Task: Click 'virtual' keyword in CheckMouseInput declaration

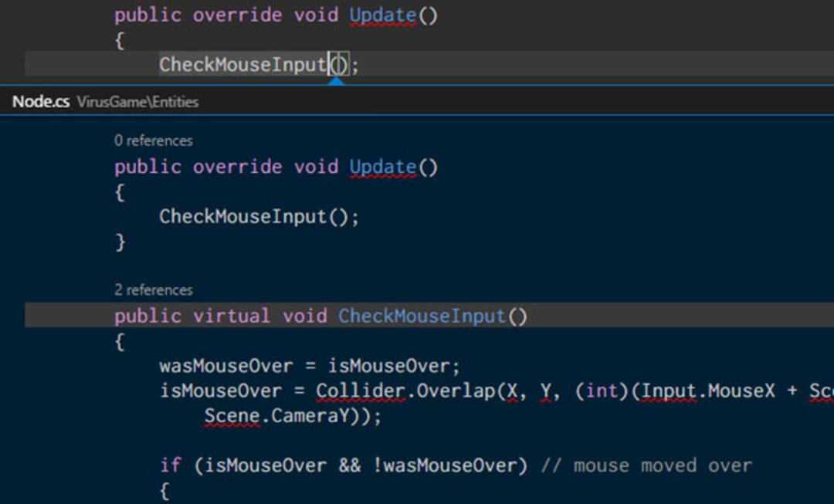Action: pos(232,316)
